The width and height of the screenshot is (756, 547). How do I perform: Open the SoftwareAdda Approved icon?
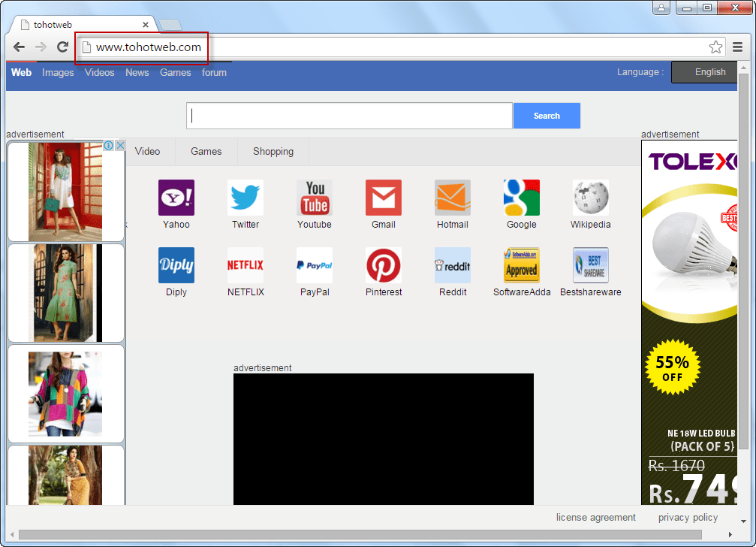coord(522,265)
